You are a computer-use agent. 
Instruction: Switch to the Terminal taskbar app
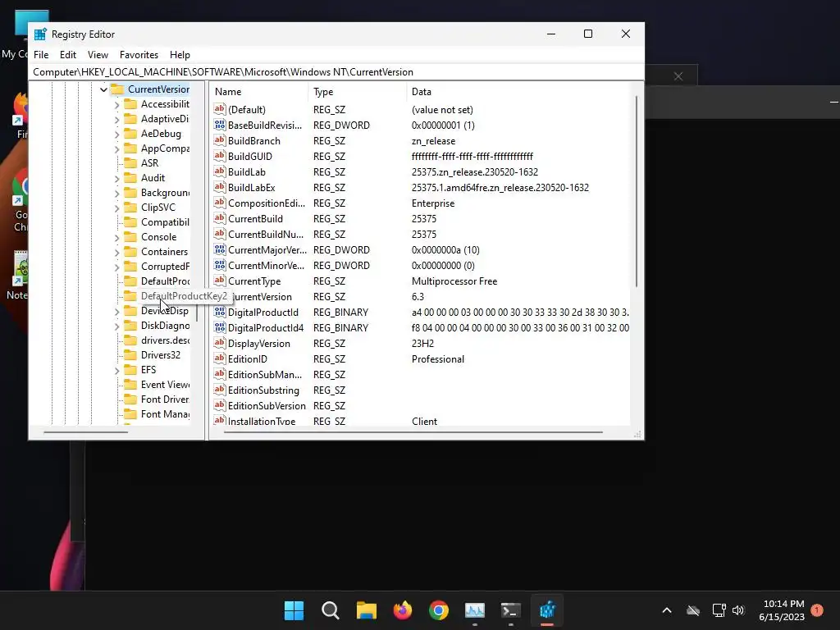tap(510, 610)
